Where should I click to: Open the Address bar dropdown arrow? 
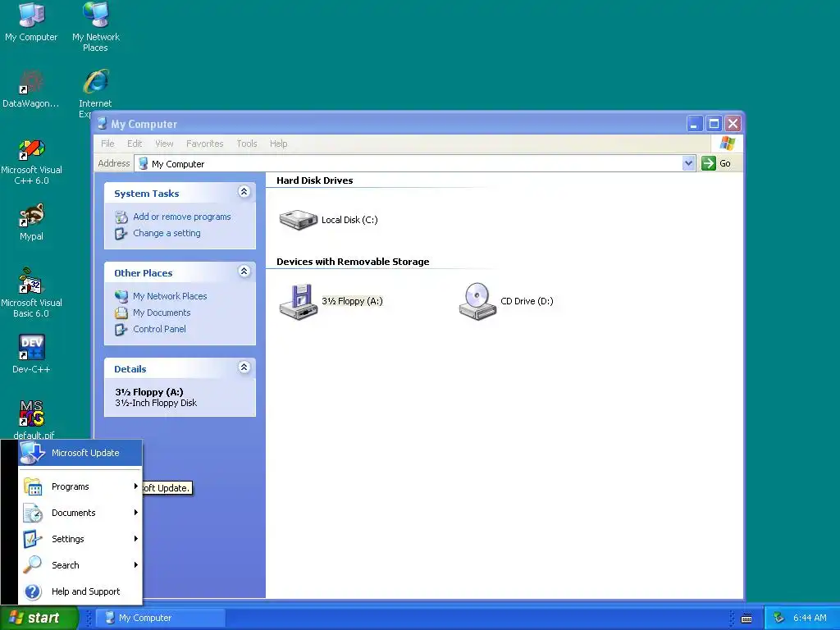[x=688, y=163]
